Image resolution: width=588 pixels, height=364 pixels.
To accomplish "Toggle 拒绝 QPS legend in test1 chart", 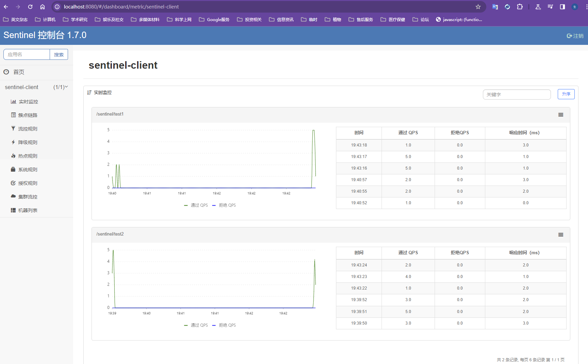I will (x=224, y=205).
